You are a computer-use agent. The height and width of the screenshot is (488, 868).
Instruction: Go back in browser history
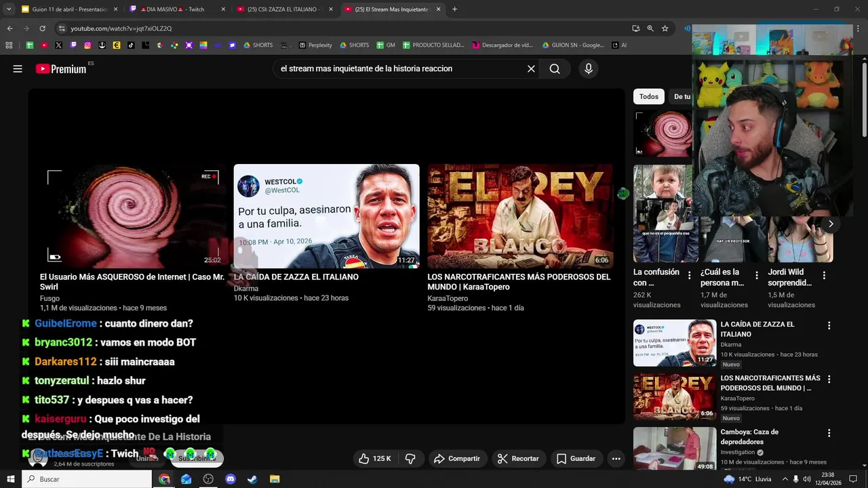coord(9,28)
